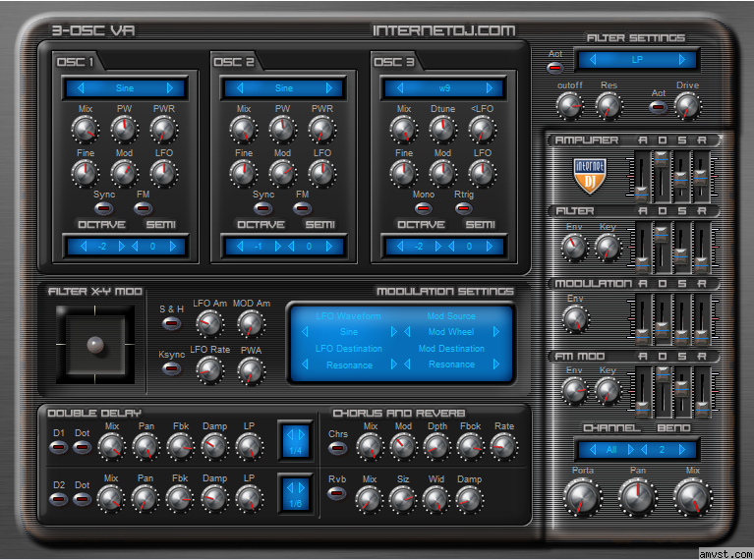Click FM Mod Release slider
The image size is (754, 560).
(702, 409)
